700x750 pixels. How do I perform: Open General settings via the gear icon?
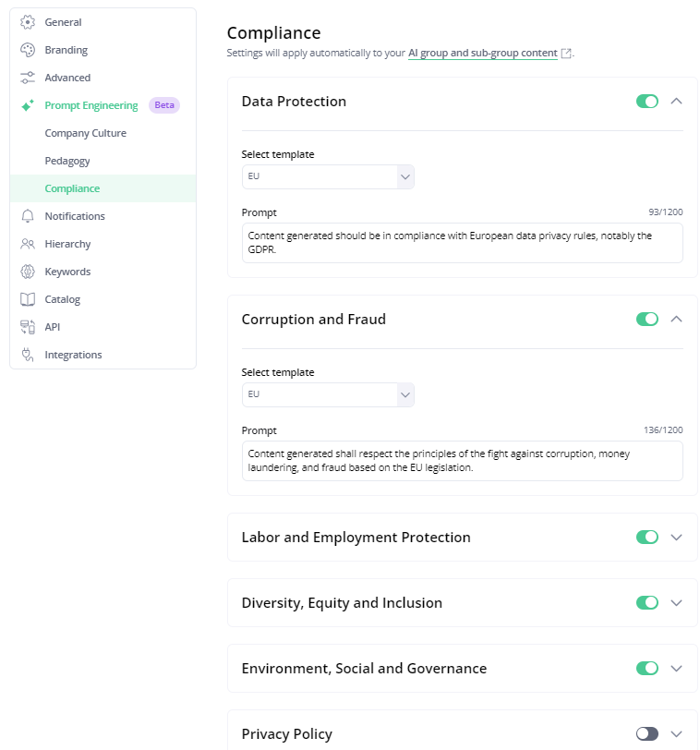point(25,21)
